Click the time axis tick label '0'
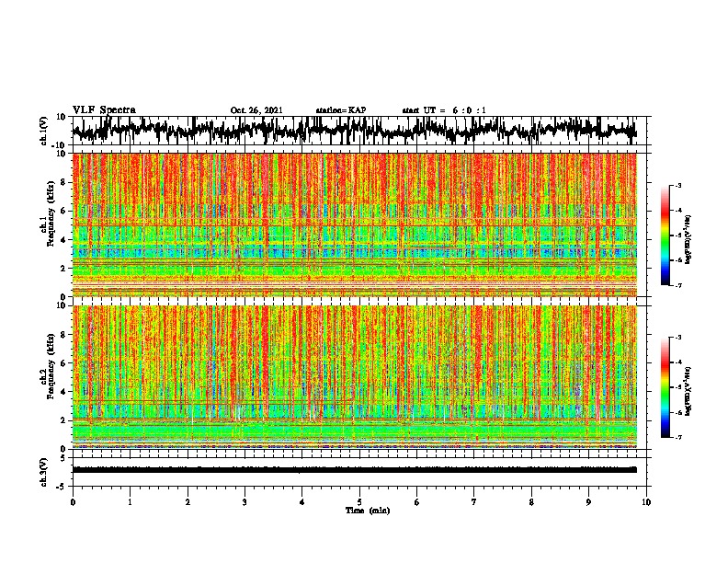Screen dimensions: 728x563 click(x=73, y=502)
